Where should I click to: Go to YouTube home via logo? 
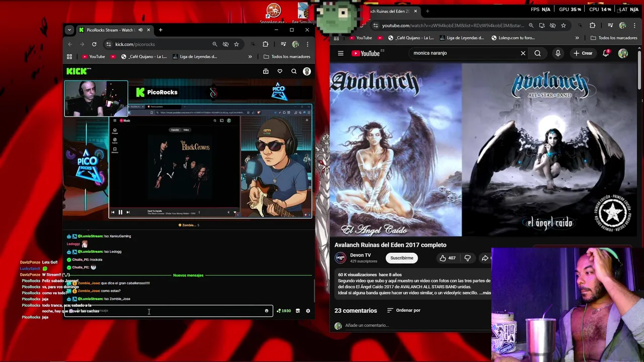(x=366, y=53)
